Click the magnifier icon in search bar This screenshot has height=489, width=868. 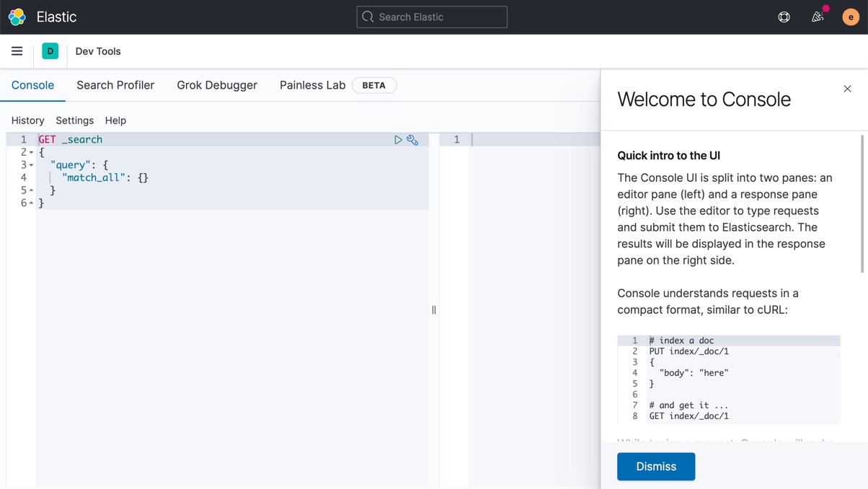click(368, 17)
